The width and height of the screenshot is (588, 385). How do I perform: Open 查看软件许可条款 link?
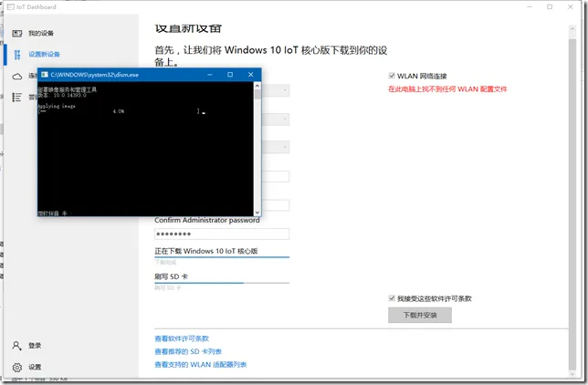[182, 338]
